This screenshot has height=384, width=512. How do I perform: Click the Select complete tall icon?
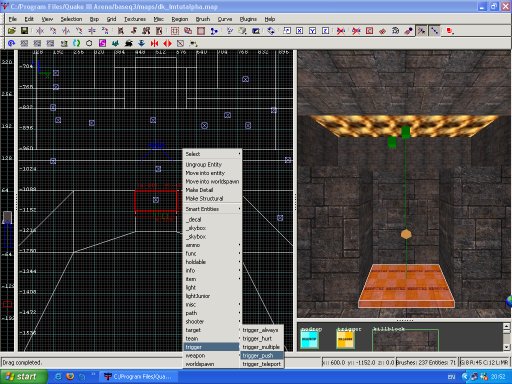[121, 31]
